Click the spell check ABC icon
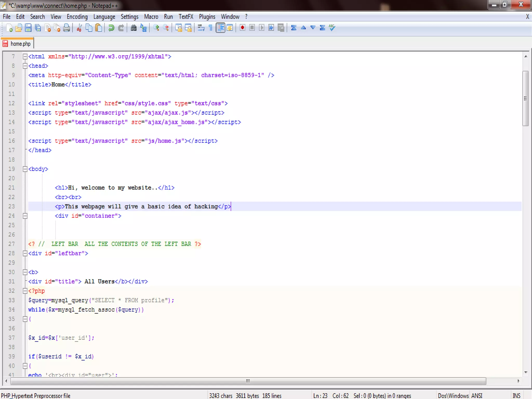The height and width of the screenshot is (399, 532). tap(332, 28)
